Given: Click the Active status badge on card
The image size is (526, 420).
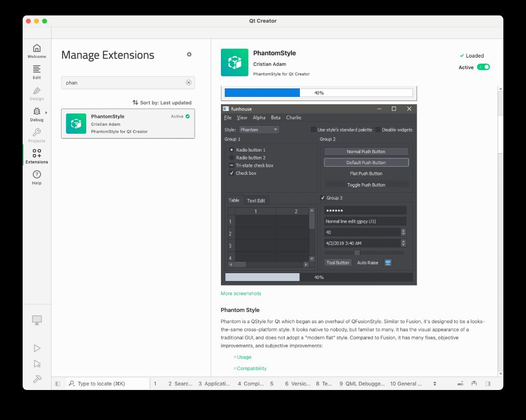Looking at the screenshot, I should (180, 116).
